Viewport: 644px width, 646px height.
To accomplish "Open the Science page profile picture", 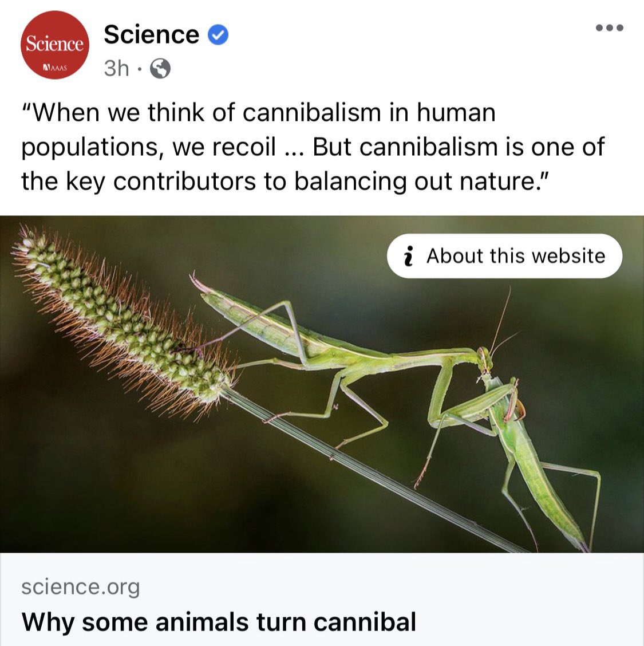I will [55, 45].
